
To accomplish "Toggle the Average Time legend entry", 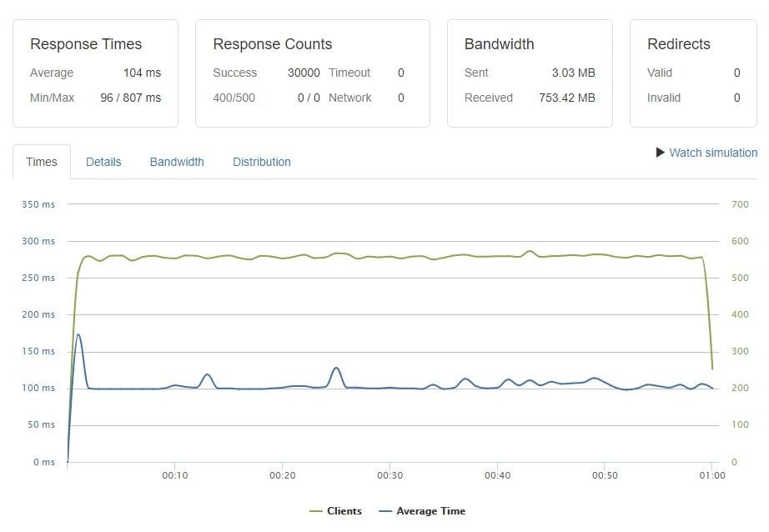I will pyautogui.click(x=430, y=511).
